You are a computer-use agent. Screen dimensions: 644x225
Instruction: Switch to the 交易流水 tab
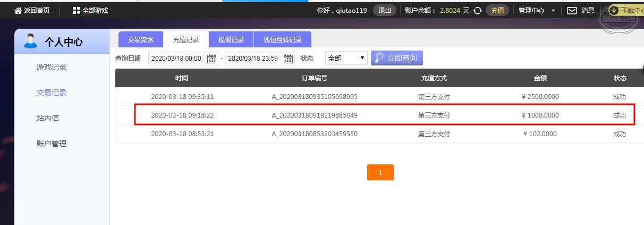[x=141, y=39]
